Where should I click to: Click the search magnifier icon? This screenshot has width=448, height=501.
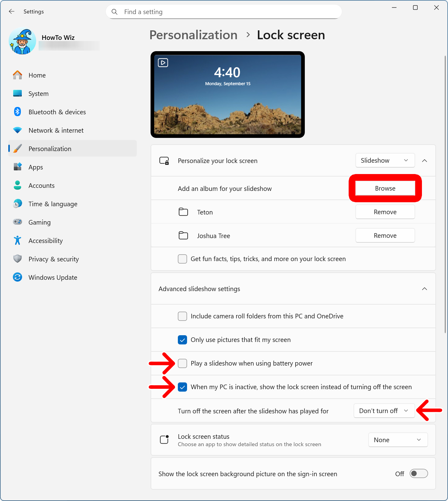(114, 12)
